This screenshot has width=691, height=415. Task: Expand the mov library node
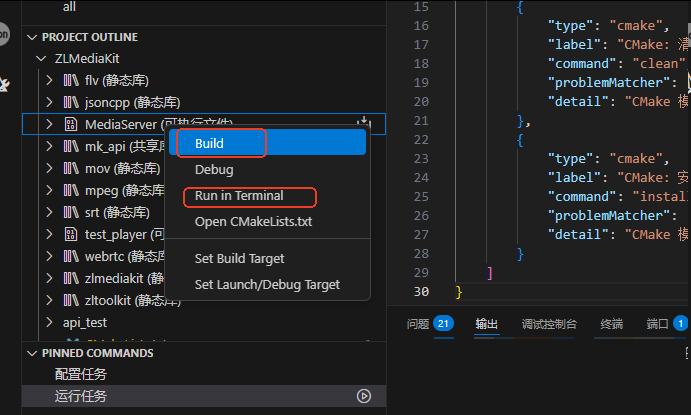coord(49,168)
